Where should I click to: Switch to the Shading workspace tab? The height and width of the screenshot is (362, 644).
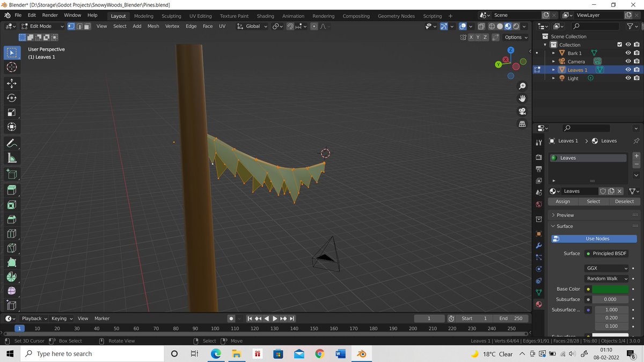tap(265, 16)
